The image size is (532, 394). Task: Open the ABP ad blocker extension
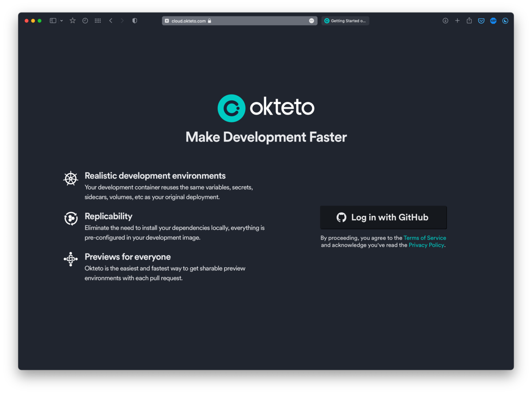coord(493,21)
